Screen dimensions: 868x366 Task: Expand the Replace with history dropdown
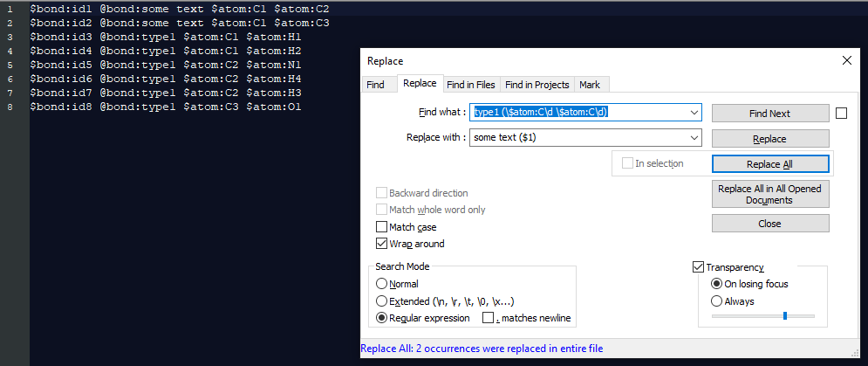click(694, 137)
